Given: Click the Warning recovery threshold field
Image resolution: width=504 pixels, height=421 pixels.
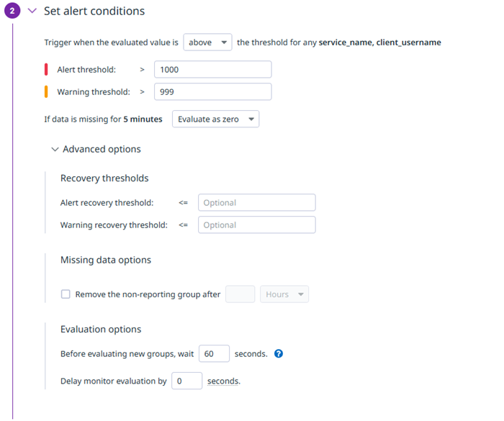Looking at the screenshot, I should (x=256, y=225).
